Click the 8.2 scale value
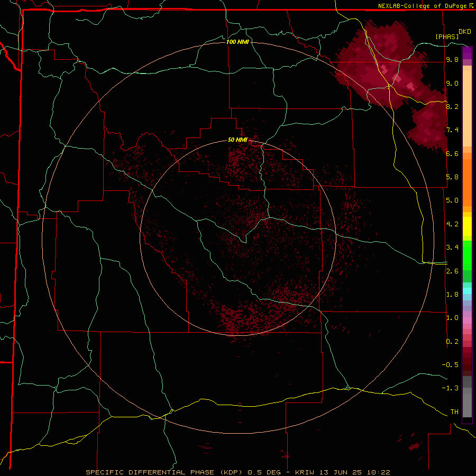 click(x=452, y=106)
